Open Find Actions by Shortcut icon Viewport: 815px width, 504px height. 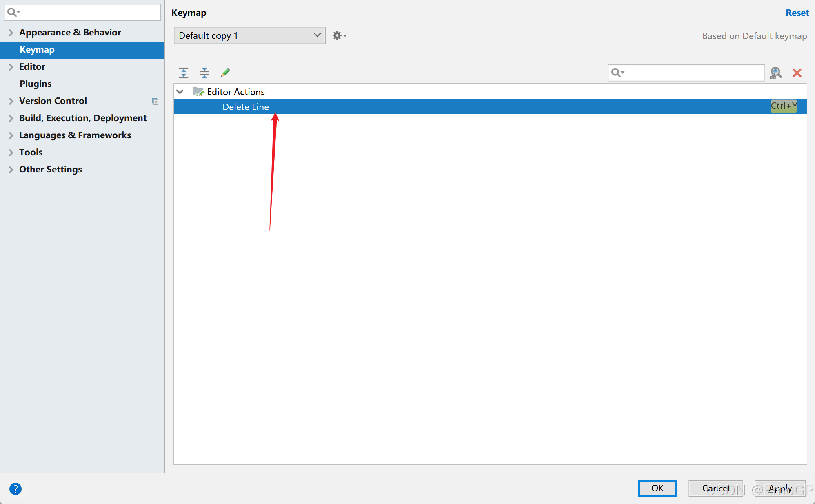coord(776,73)
